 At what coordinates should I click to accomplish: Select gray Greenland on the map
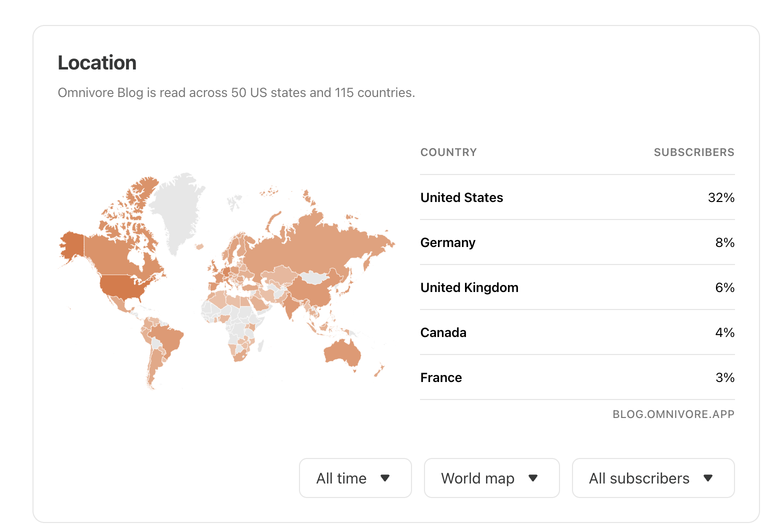click(x=176, y=210)
